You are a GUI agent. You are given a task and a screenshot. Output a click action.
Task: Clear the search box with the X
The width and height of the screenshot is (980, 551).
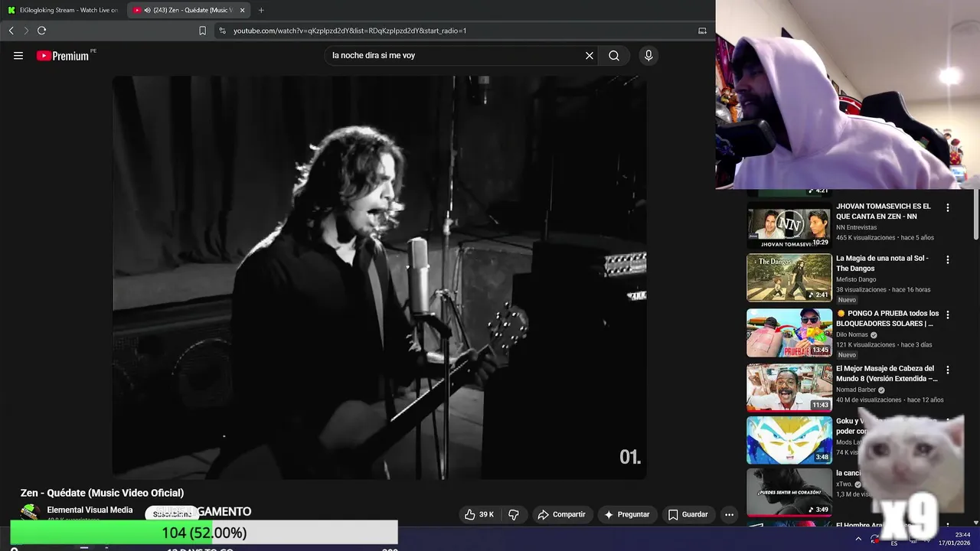coord(590,56)
